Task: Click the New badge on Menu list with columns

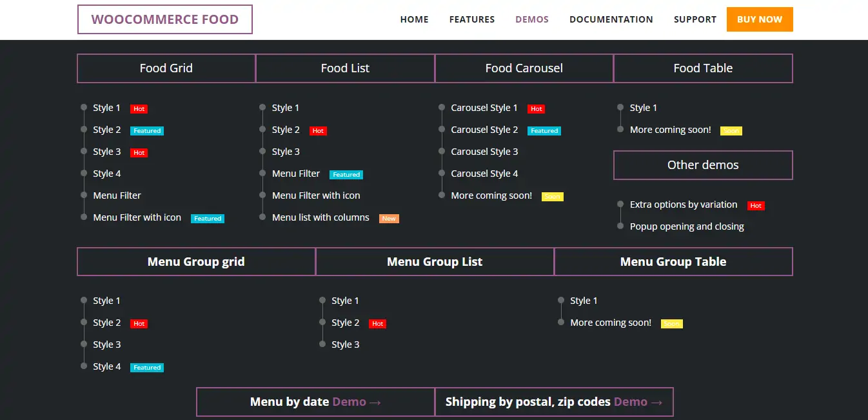Action: pyautogui.click(x=389, y=219)
